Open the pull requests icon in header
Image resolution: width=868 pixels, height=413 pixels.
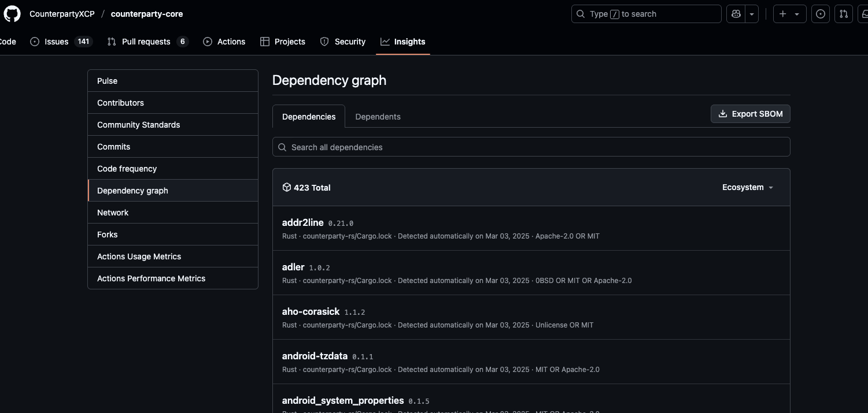[844, 14]
